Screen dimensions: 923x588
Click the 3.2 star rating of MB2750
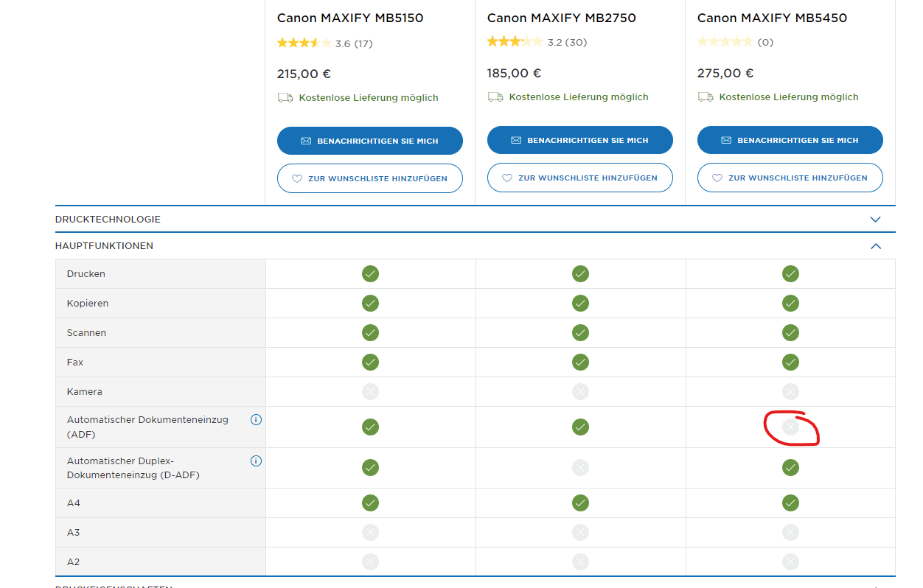[x=515, y=42]
